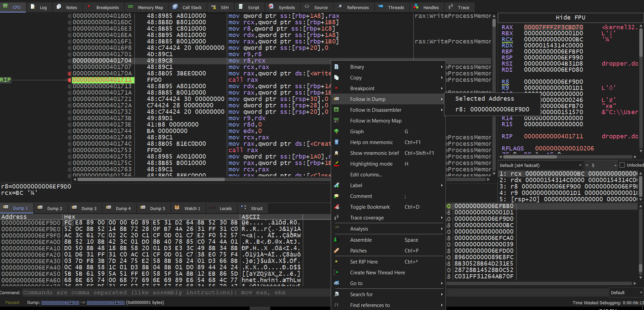Click the Assemble icon

pyautogui.click(x=336, y=240)
